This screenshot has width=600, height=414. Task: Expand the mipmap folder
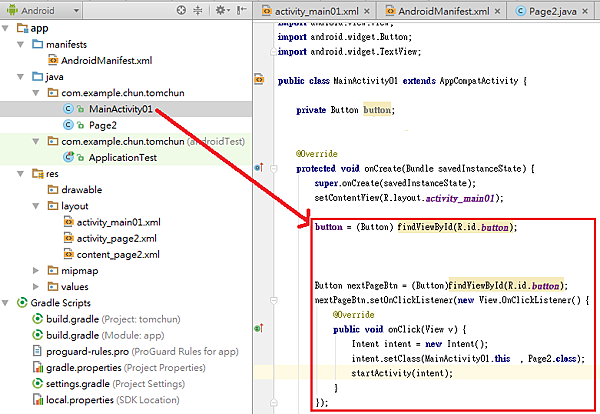click(37, 270)
